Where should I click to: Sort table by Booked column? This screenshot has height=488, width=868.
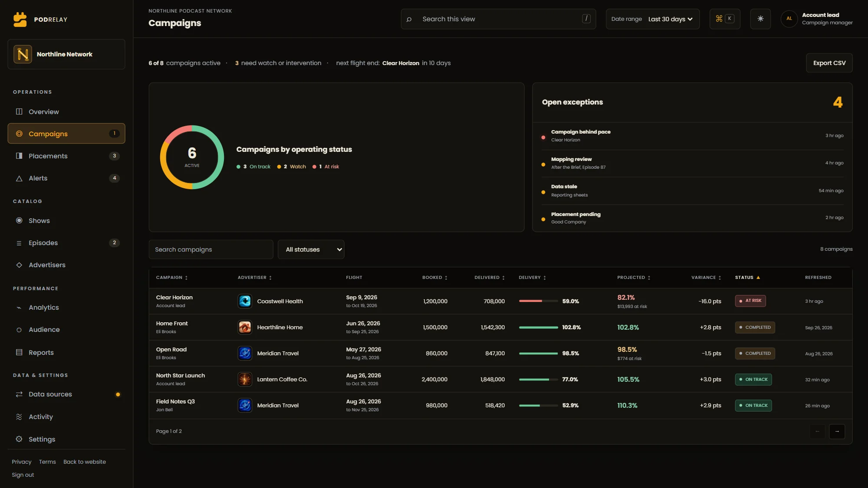pos(434,278)
